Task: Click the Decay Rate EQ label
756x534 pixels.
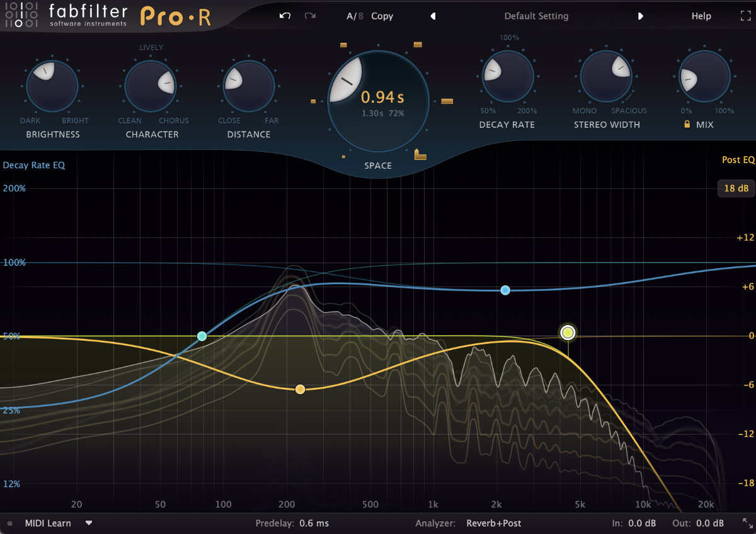Action: (x=34, y=166)
